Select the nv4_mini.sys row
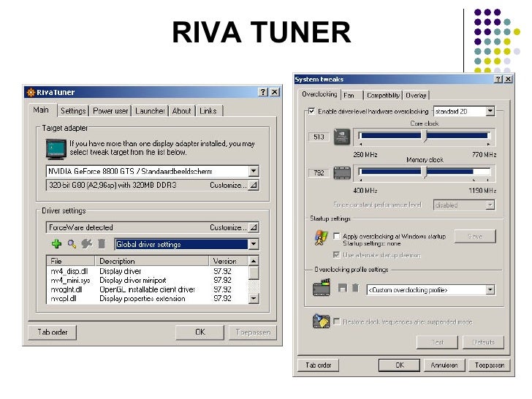The image size is (532, 399). (x=148, y=281)
